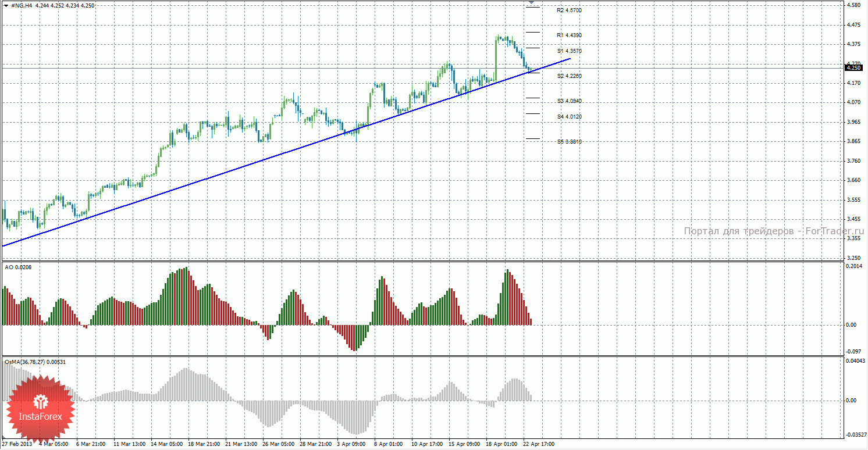Click the chart shift triangle marker at top
The image size is (868, 450).
[532, 3]
